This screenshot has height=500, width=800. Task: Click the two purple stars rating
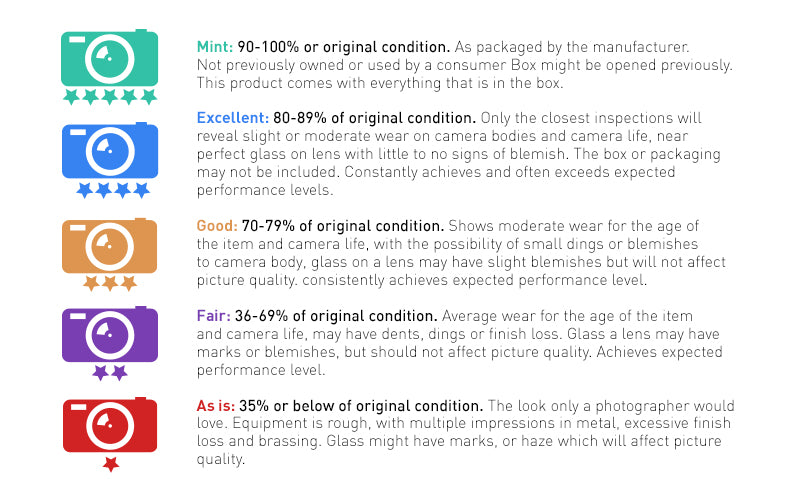point(110,372)
